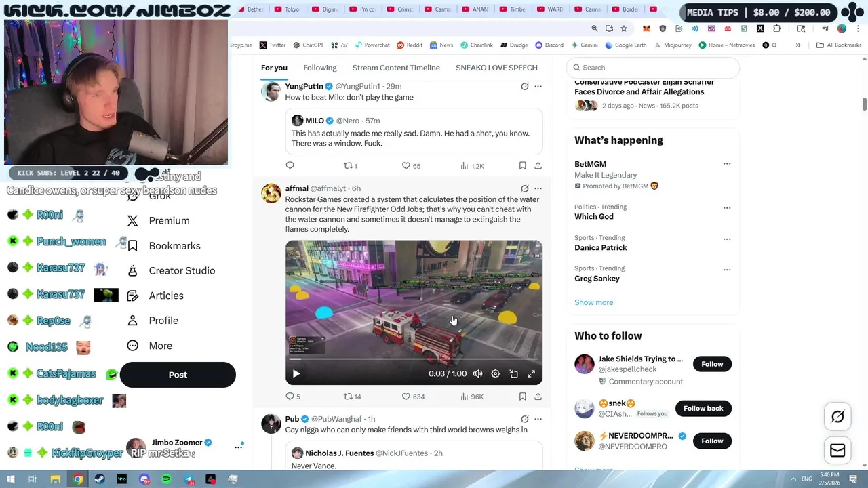
Task: Expand video to fullscreen
Action: pos(532,373)
